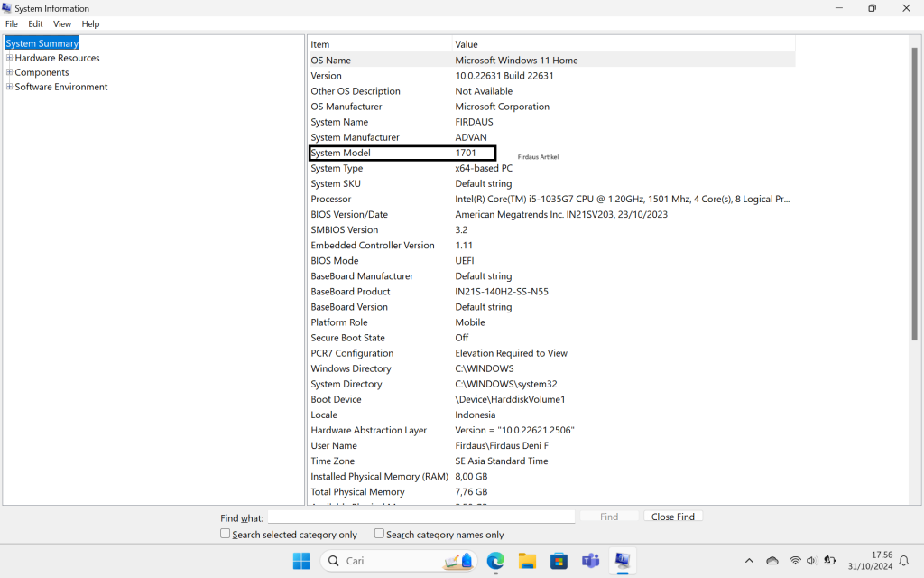Click the OneDrive cloud tray icon
Screen dimensions: 924x578
(772, 561)
